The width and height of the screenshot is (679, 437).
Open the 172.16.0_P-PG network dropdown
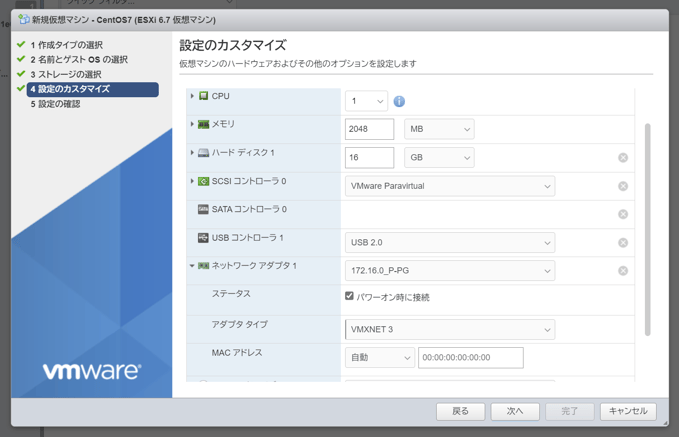pyautogui.click(x=450, y=271)
